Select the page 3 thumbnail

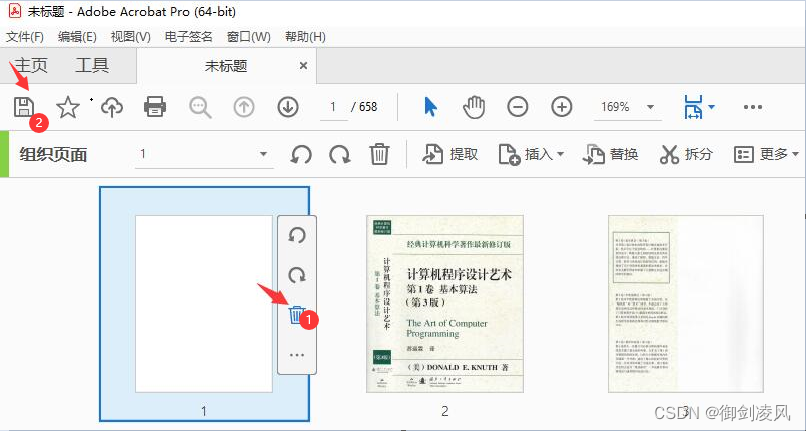686,304
